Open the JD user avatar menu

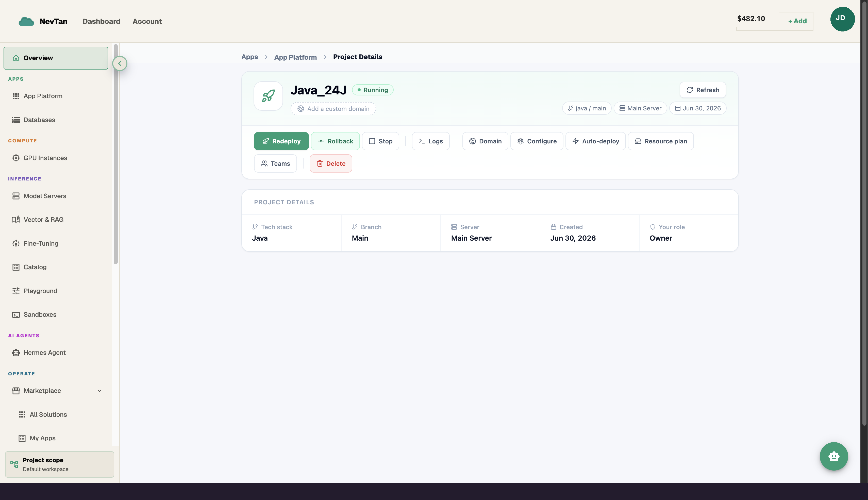pos(842,19)
